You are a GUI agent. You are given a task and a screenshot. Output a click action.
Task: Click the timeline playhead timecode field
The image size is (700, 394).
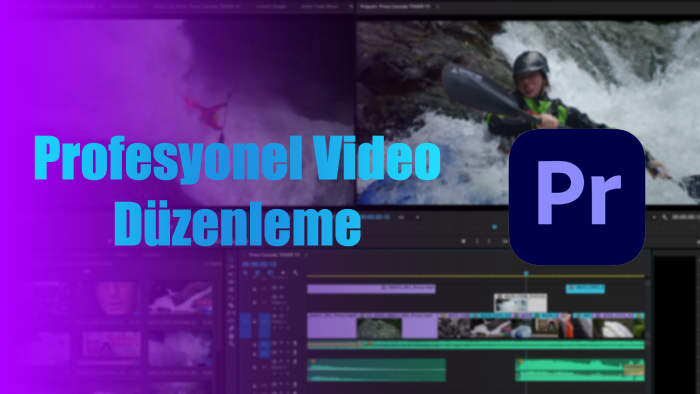click(x=259, y=264)
